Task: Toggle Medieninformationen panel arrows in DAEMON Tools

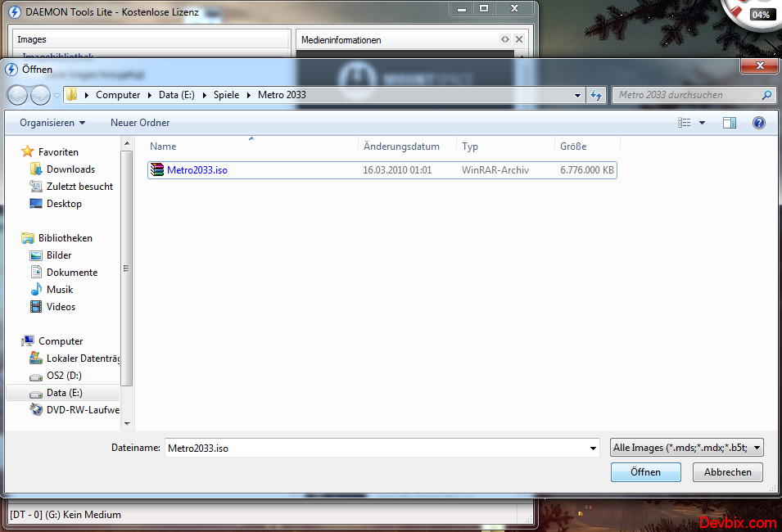Action: click(505, 39)
